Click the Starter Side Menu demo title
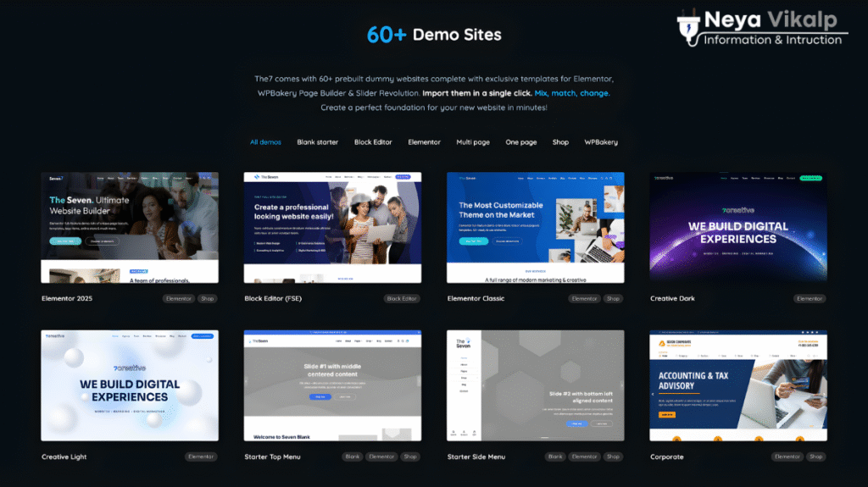The image size is (868, 487). coord(476,457)
